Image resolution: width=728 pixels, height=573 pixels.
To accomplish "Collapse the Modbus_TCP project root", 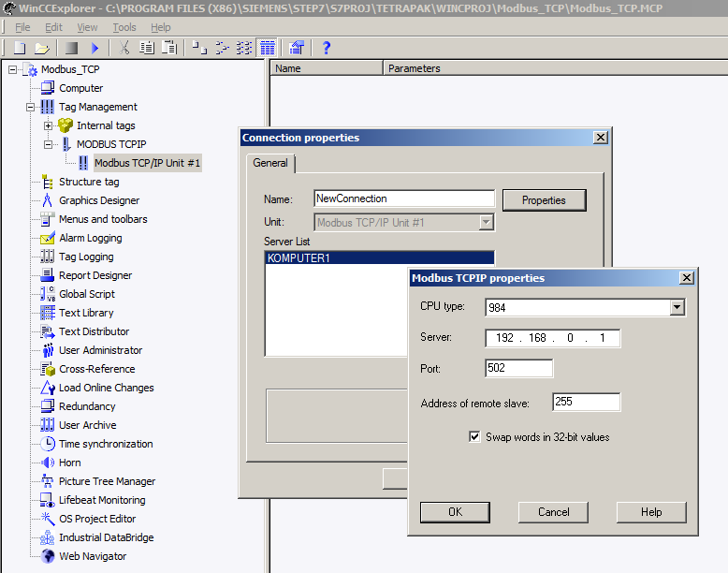I will [x=12, y=69].
